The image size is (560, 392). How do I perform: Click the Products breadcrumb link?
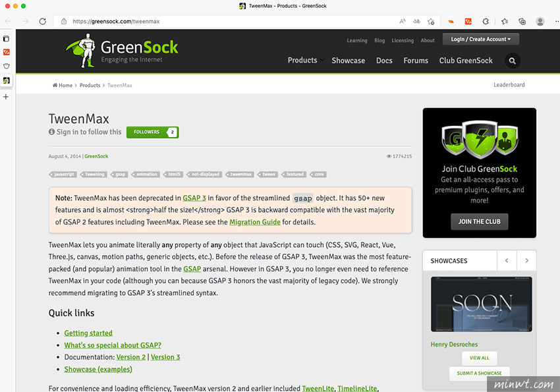point(90,86)
